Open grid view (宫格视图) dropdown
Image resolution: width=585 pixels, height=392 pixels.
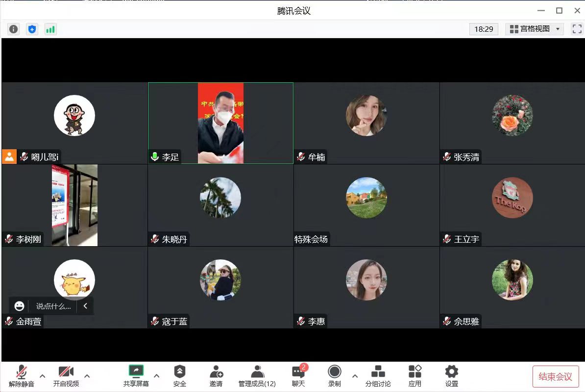535,29
